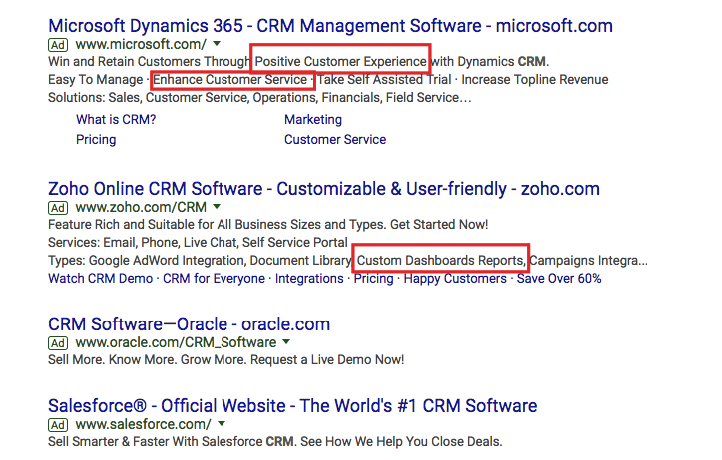Open the CRM for Everyone link
This screenshot has width=722, height=460.
tap(214, 279)
